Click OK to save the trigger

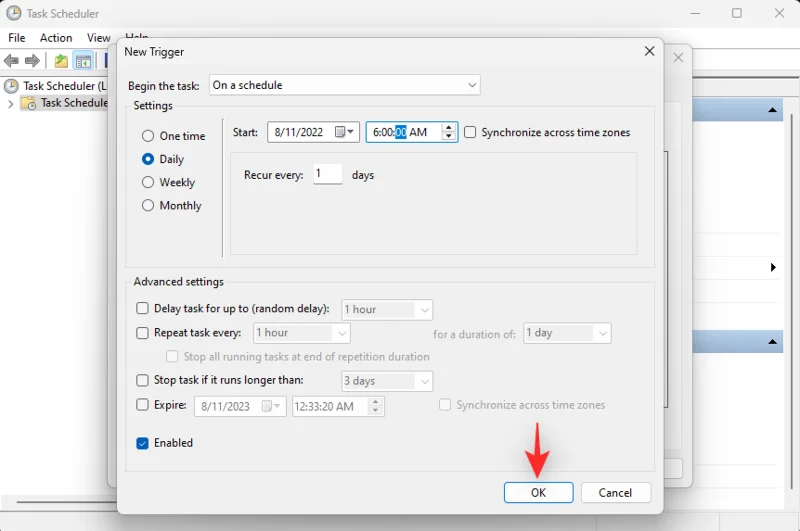pos(538,492)
